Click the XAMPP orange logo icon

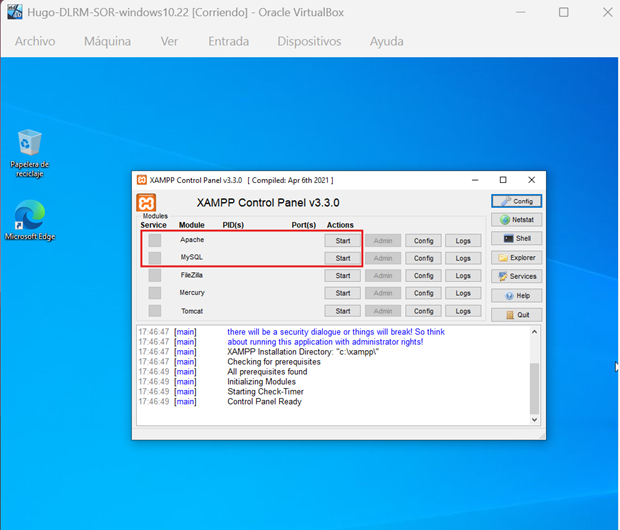(147, 203)
